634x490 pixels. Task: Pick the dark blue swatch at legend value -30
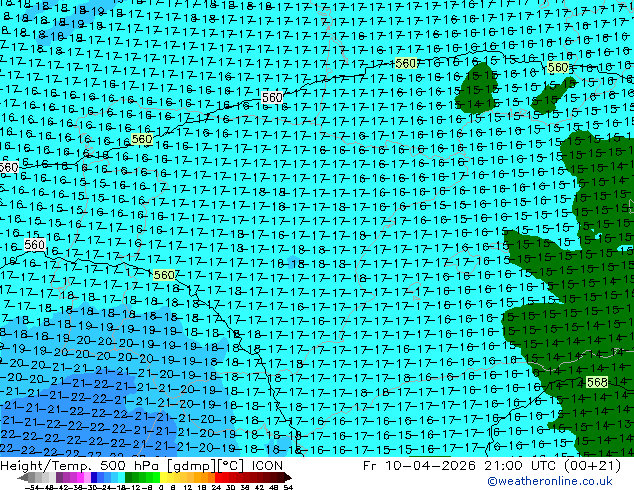(x=94, y=477)
